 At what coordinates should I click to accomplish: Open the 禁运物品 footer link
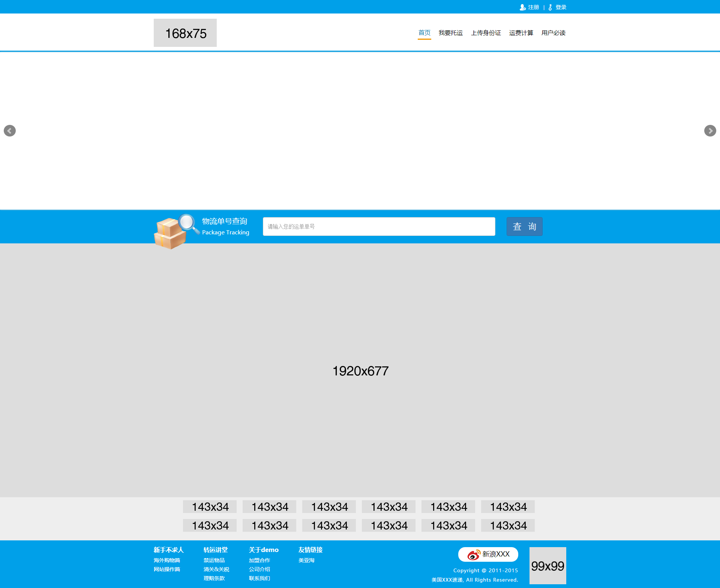(x=214, y=560)
